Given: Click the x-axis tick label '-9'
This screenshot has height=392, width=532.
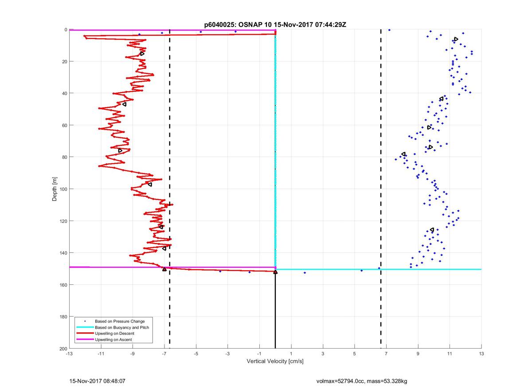Looking at the screenshot, I should click(x=133, y=354).
